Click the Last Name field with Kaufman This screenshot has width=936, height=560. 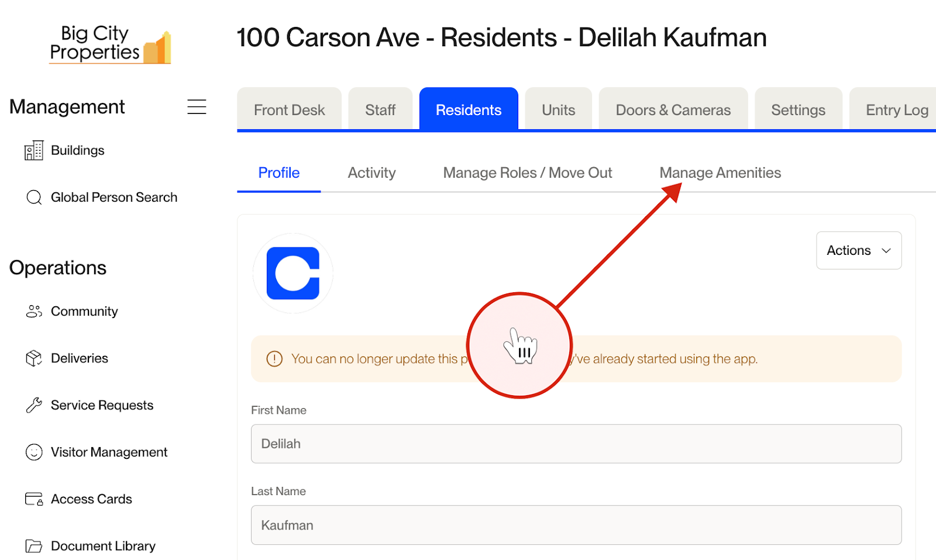tap(576, 525)
